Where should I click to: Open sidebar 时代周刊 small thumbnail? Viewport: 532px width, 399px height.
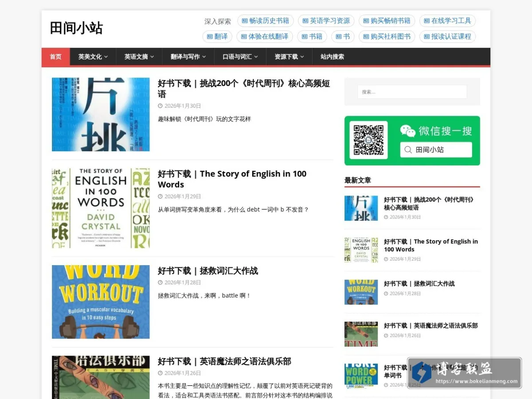coord(361,208)
